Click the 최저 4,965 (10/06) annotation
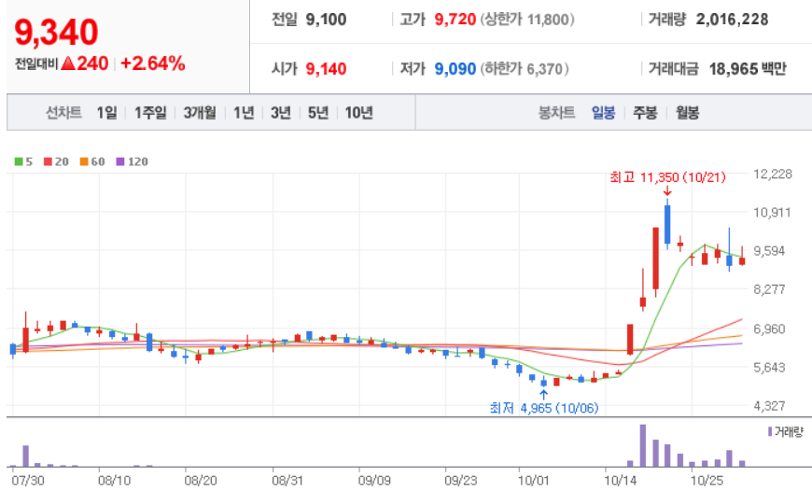This screenshot has height=504, width=812. 544,408
